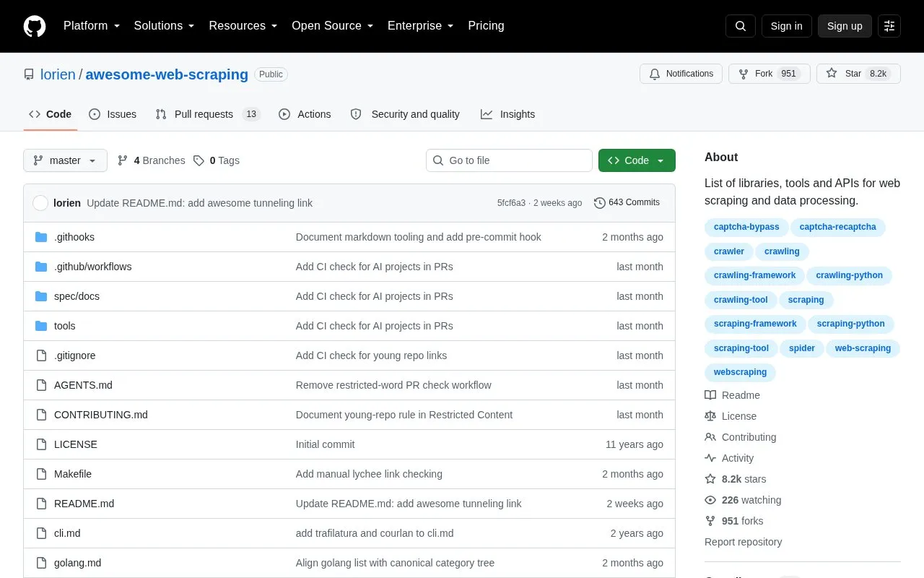Click the book icon beside Readme
The height and width of the screenshot is (578, 924).
click(710, 395)
